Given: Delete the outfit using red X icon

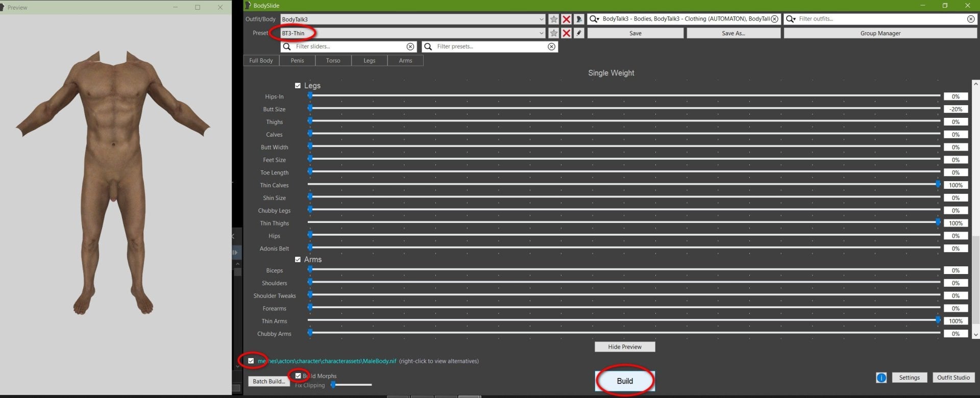Looking at the screenshot, I should pos(567,19).
